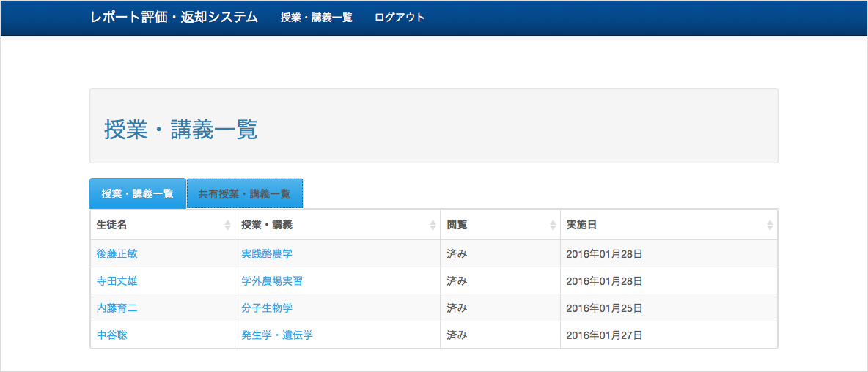This screenshot has height=372, width=868.
Task: Click the レポート評価・返却システム site title
Action: (174, 18)
